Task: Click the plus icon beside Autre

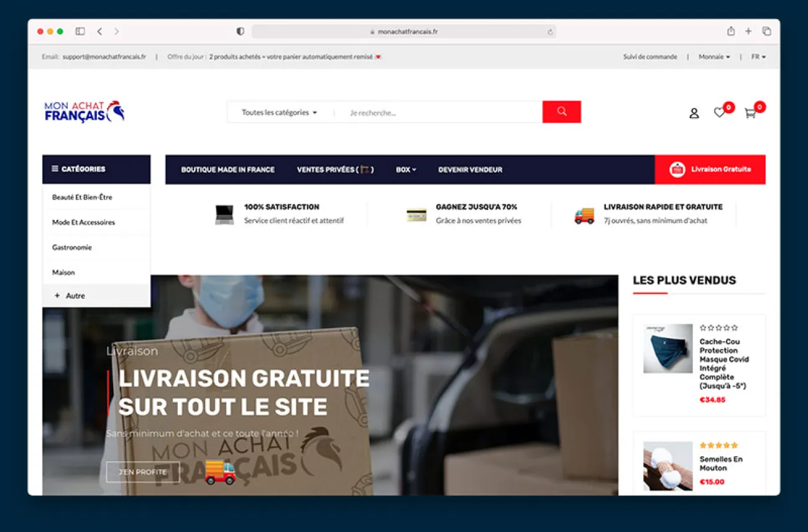Action: point(57,296)
